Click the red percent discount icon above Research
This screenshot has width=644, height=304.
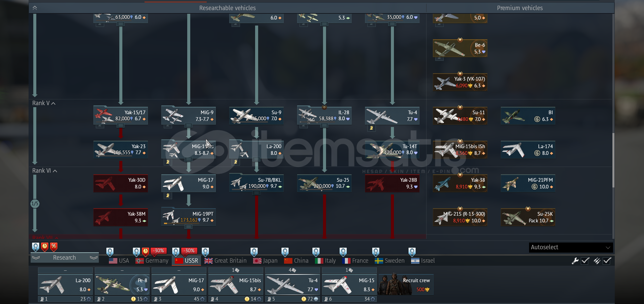[x=54, y=247]
